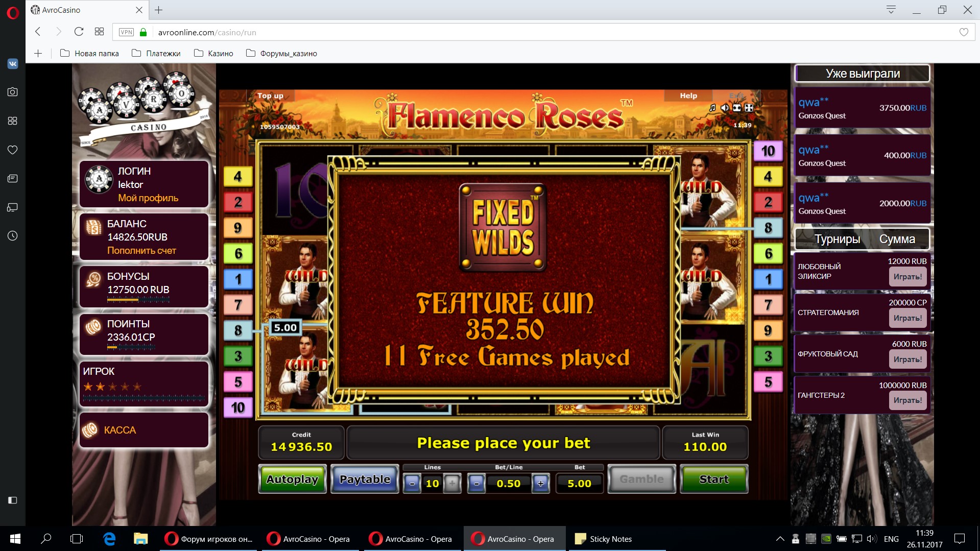Click Пополнить счет to top up balance

coord(141,251)
